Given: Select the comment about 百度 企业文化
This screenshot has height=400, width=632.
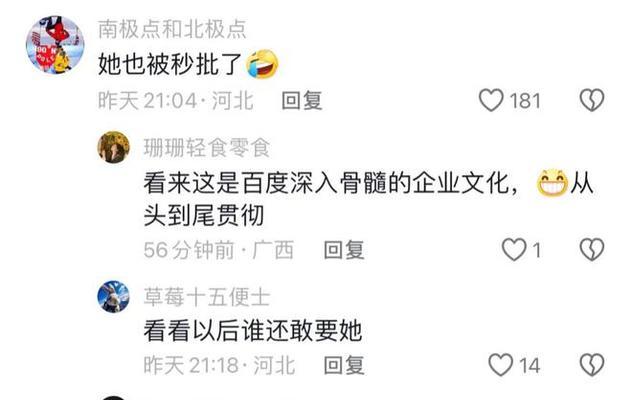Looking at the screenshot, I should click(x=368, y=199).
